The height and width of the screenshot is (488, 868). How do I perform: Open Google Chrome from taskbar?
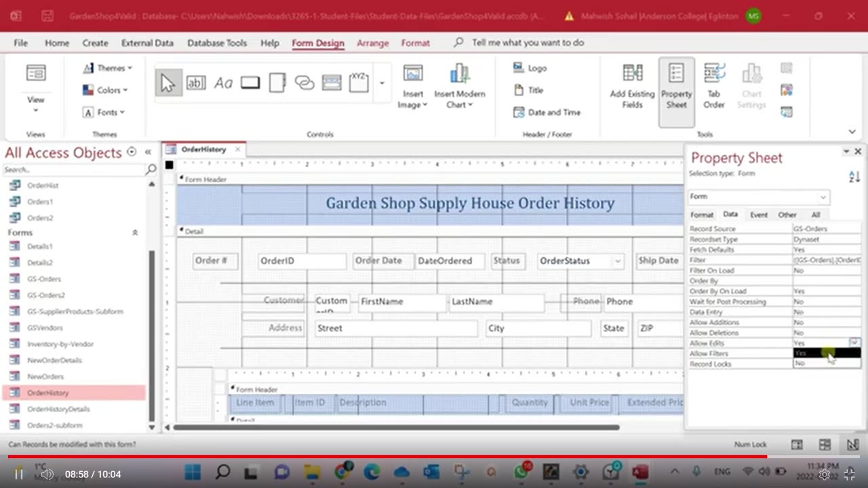[x=343, y=472]
